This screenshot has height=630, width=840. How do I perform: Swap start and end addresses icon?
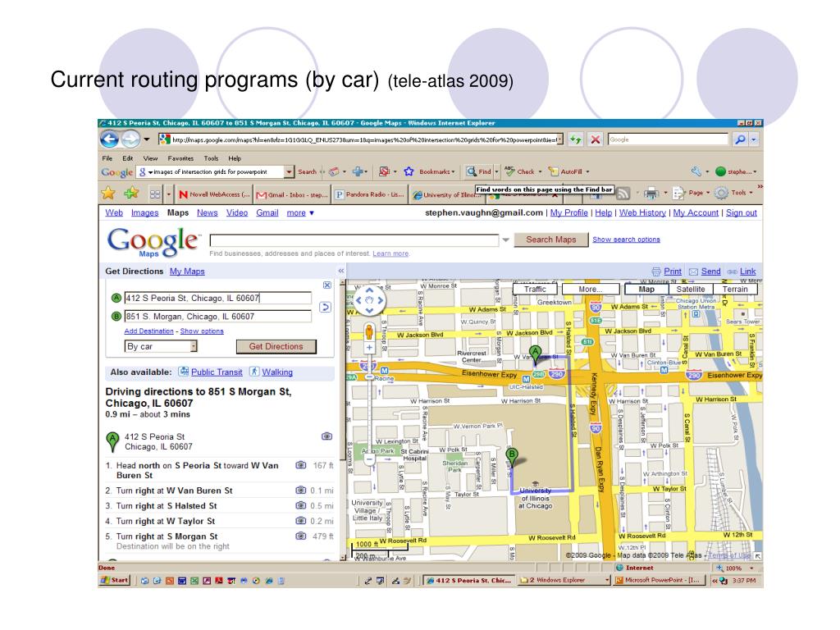click(x=325, y=307)
